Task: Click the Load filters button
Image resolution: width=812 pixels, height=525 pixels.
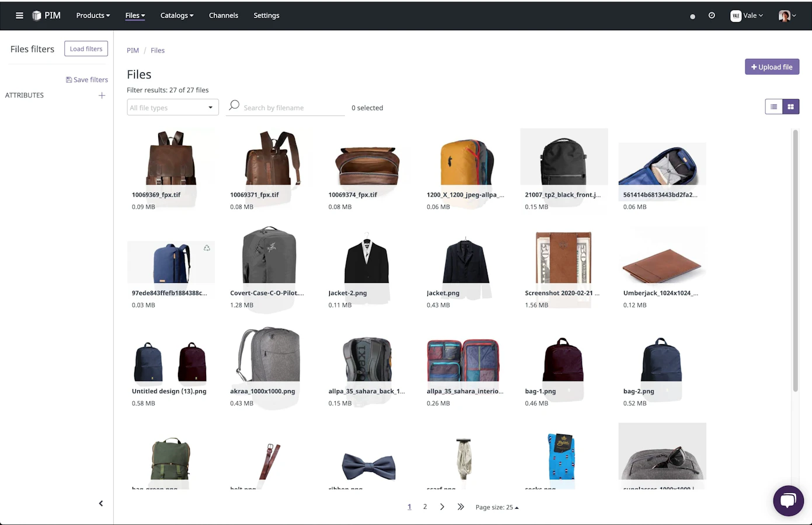Action: click(x=86, y=49)
